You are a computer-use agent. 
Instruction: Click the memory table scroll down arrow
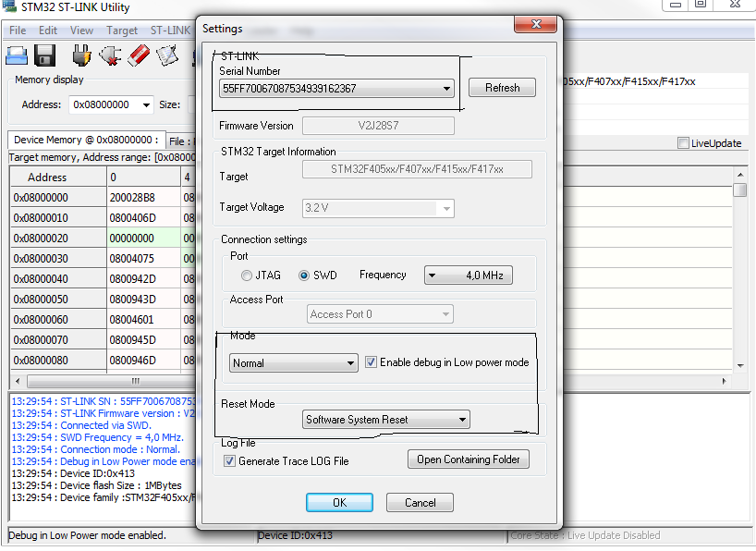[740, 366]
